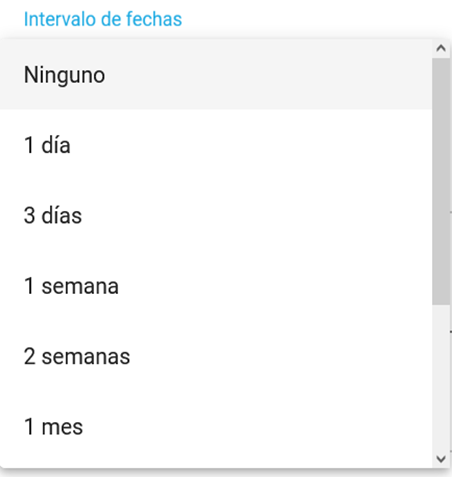Viewport: 452px width, 477px height.
Task: Select 1 semana date range
Action: [216, 286]
